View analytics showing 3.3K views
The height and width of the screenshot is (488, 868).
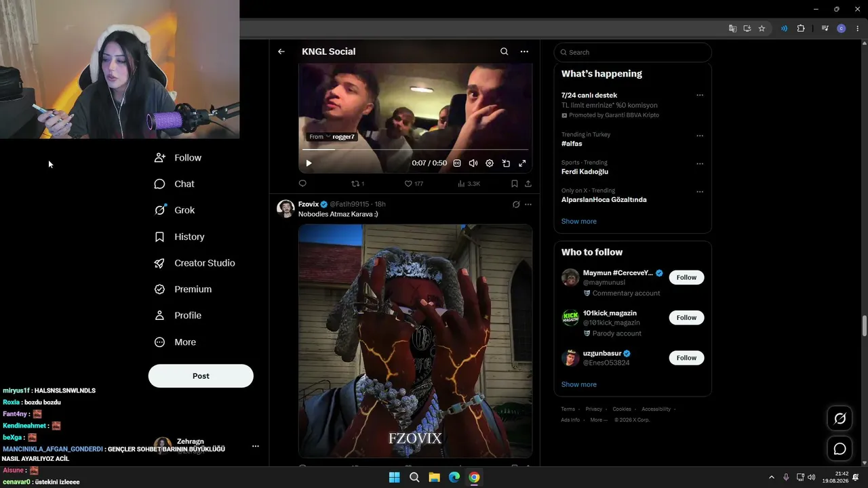(469, 184)
